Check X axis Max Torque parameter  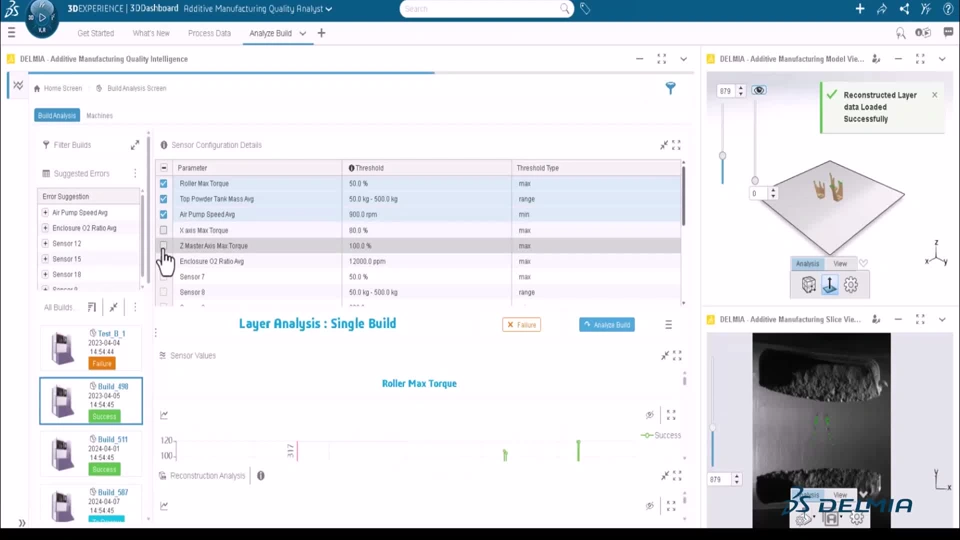pyautogui.click(x=163, y=230)
